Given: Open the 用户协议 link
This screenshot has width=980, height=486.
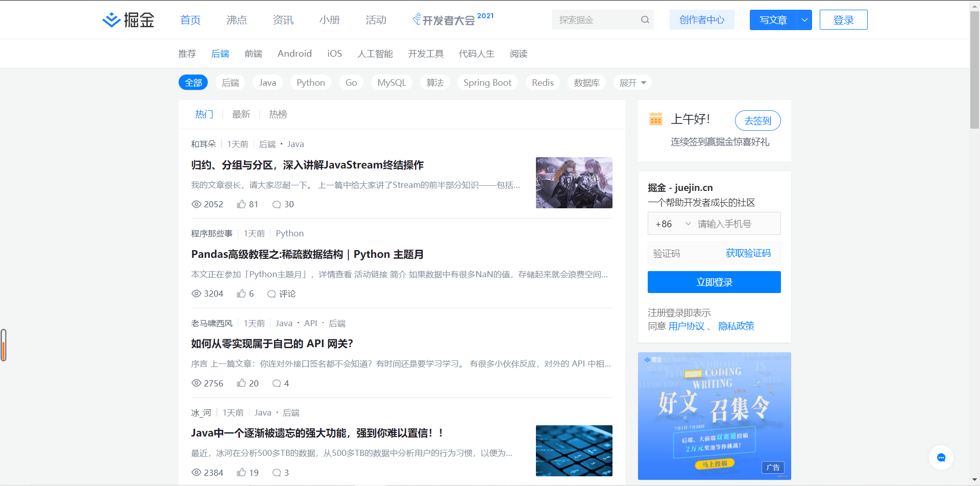Looking at the screenshot, I should (687, 326).
